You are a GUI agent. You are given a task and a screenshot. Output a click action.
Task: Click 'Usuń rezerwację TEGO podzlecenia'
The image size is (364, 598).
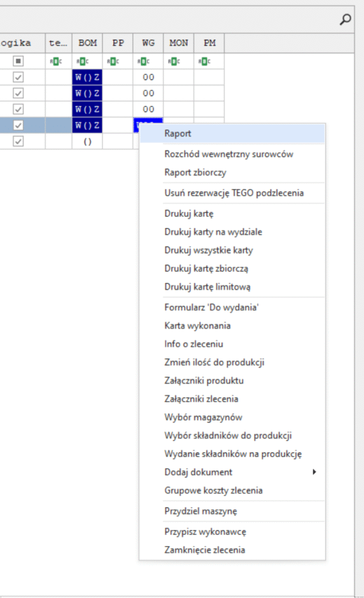tap(234, 193)
